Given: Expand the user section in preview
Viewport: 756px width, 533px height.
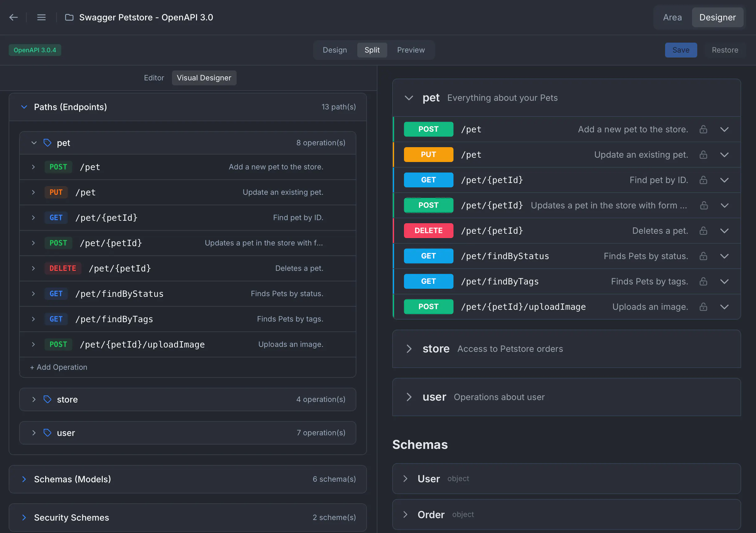Looking at the screenshot, I should [409, 397].
